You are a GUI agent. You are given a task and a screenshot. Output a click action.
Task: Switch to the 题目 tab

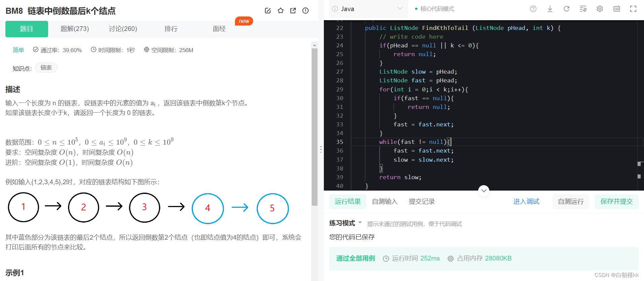(x=27, y=29)
